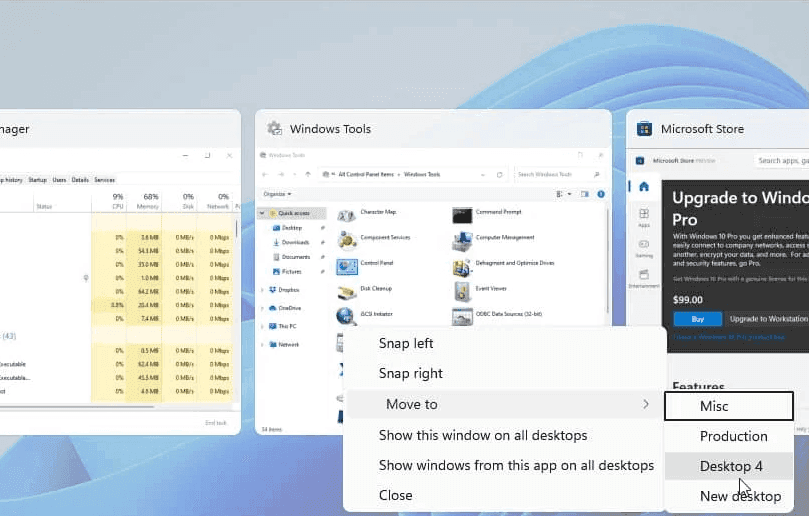
Task: Open the iSCSI Initiator icon
Action: 346,316
